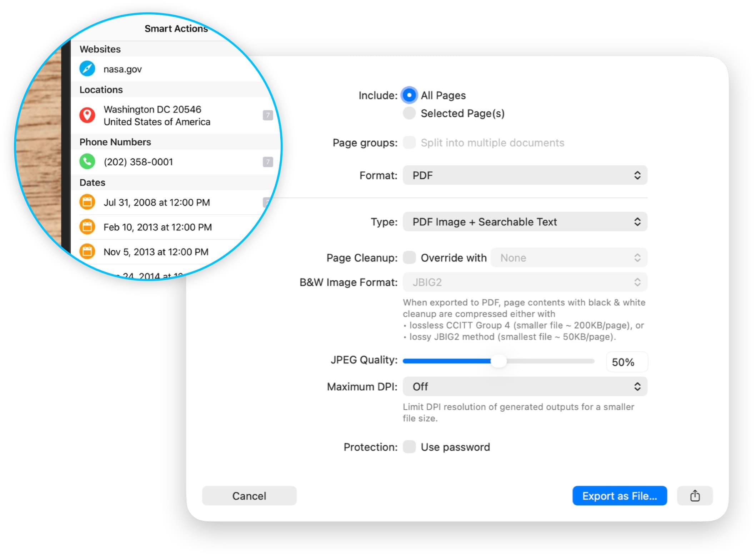The width and height of the screenshot is (756, 556).
Task: Select the All Pages radio button
Action: (409, 95)
